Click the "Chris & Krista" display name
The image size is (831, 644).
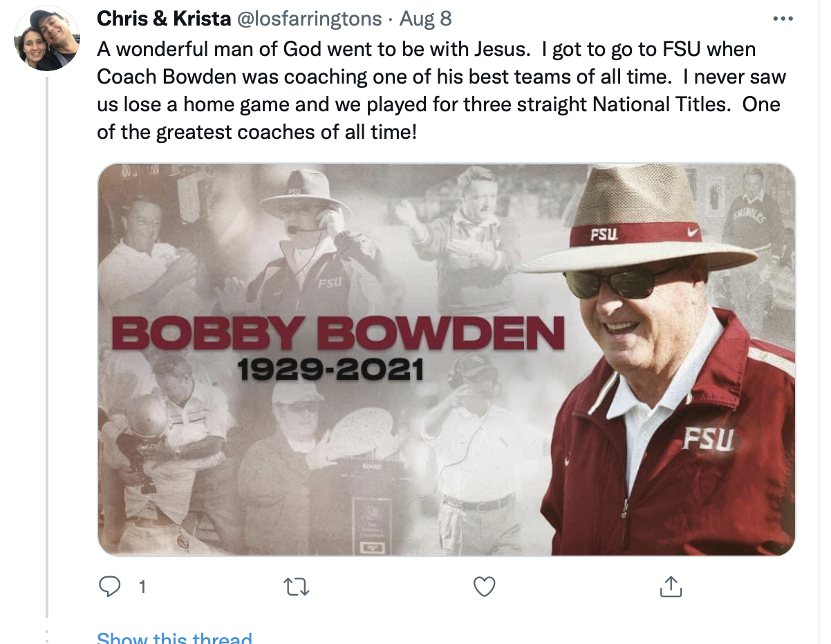[x=164, y=19]
